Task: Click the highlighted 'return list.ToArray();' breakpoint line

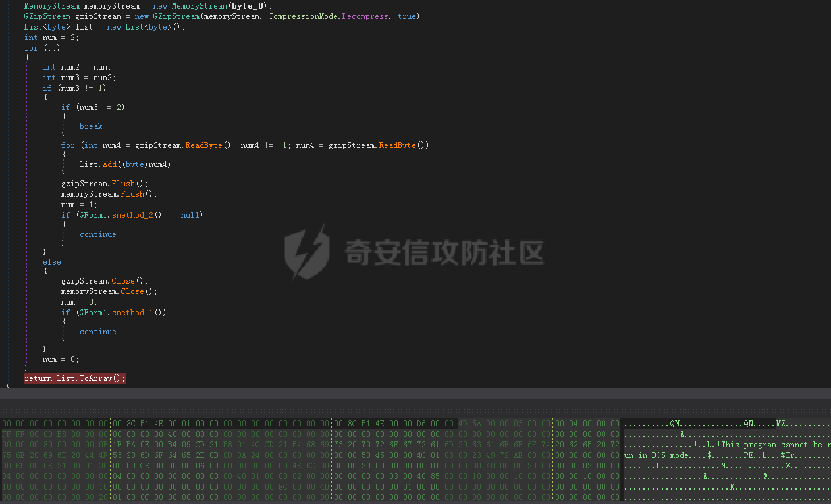Action: [x=74, y=378]
